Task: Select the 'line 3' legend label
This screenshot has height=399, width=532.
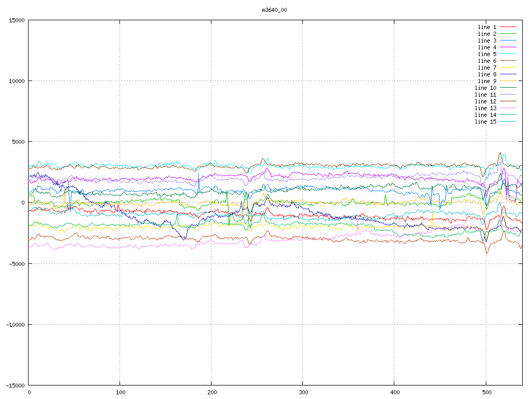Action: coord(487,41)
